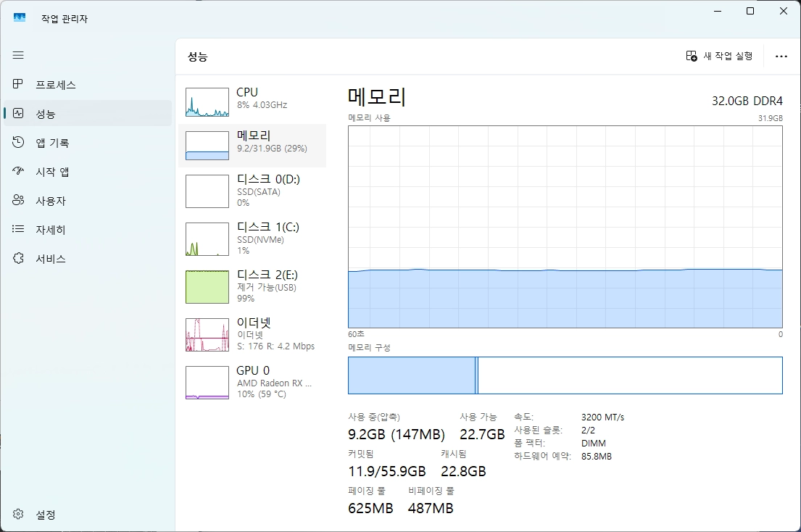
Task: Click the Task Manager app icon in title bar
Action: click(x=20, y=18)
